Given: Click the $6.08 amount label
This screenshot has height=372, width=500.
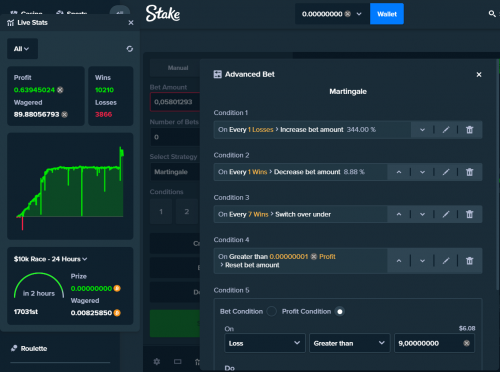Looking at the screenshot, I should tap(467, 329).
